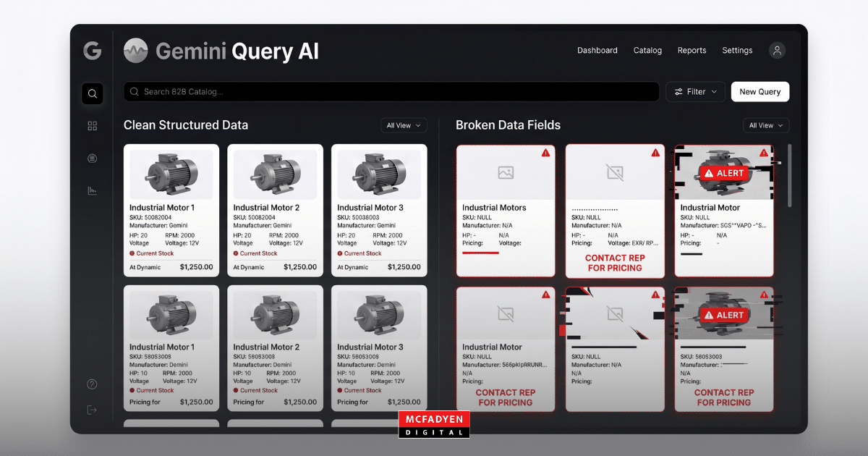Click the Manufacturer 566pKlpRRUNR text
868x456 pixels.
click(505, 365)
